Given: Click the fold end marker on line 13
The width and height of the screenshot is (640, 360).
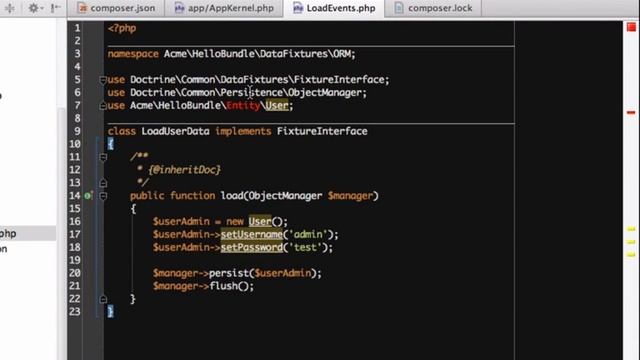Looking at the screenshot, I should point(103,183).
